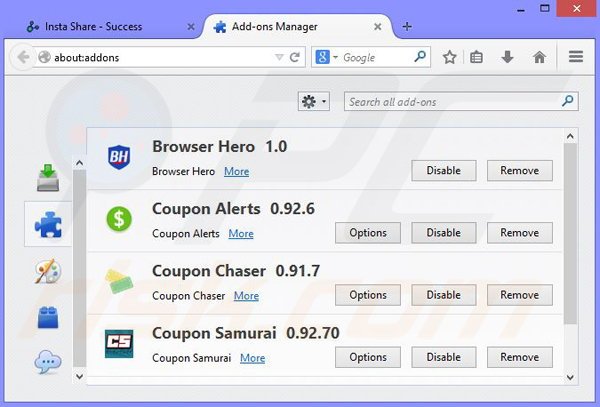Open the Services chat bubble category

pyautogui.click(x=48, y=362)
